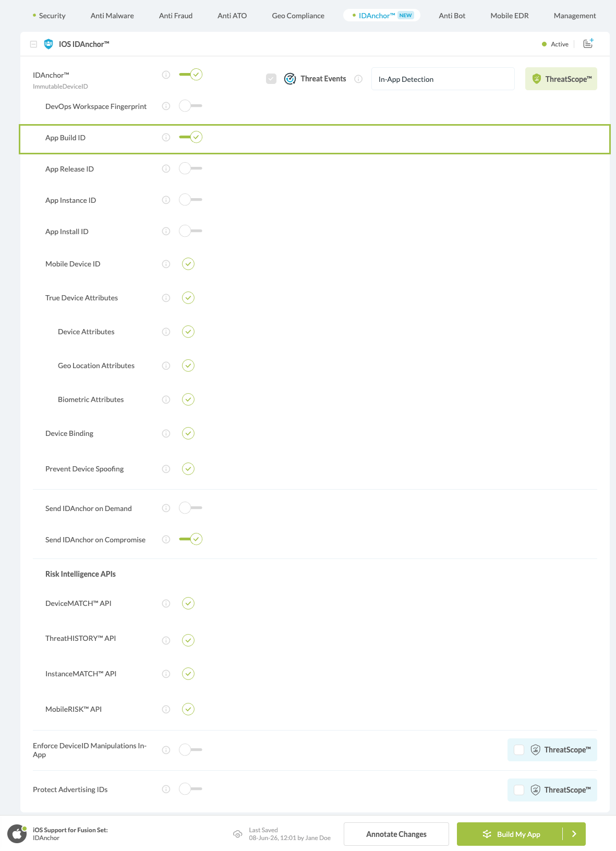Show info for App Instance ID
The image size is (616, 851).
click(x=166, y=200)
